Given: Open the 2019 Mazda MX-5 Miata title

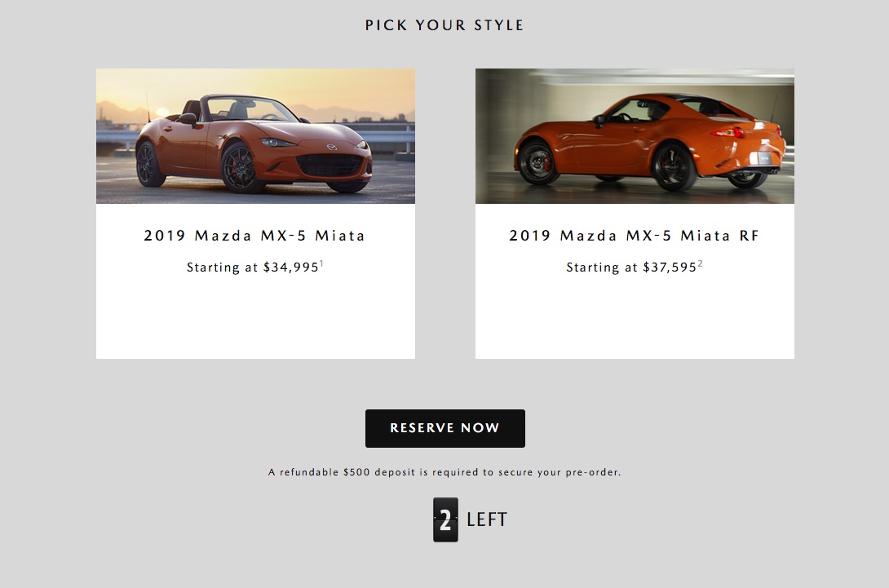Looking at the screenshot, I should coord(254,236).
